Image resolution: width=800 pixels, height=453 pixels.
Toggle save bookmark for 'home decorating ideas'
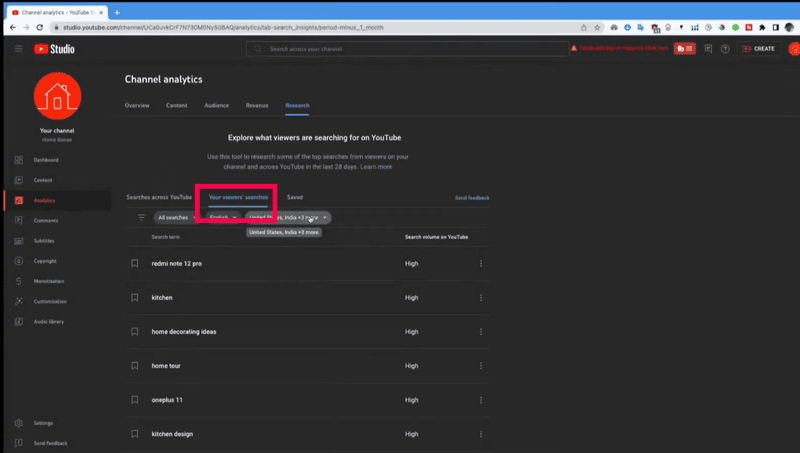click(x=134, y=332)
